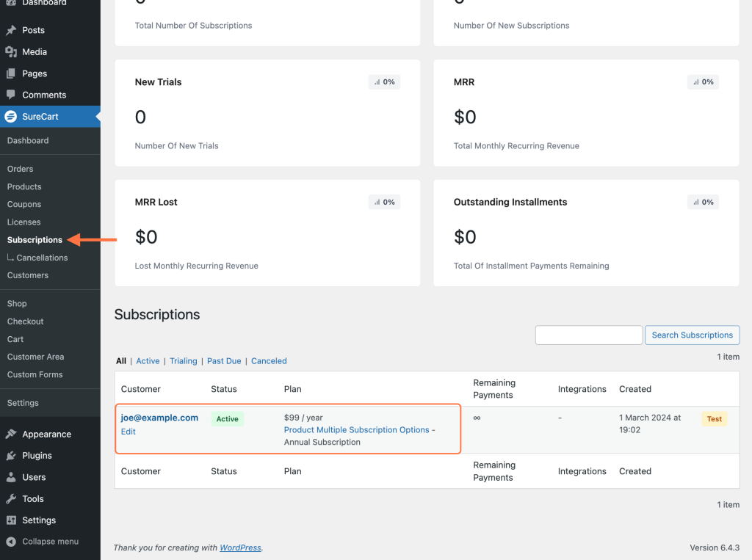Open Posts via the pushpin icon
This screenshot has height=560, width=752.
pyautogui.click(x=10, y=30)
